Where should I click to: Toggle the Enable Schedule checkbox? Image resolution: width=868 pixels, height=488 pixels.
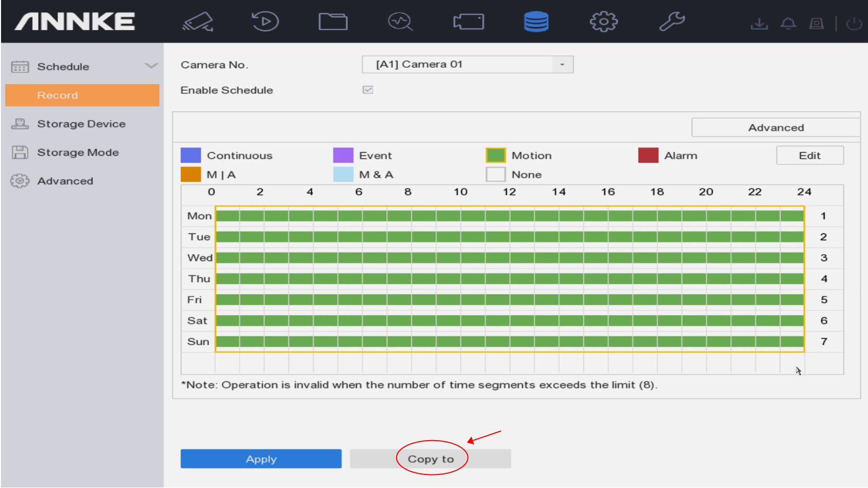(x=368, y=90)
